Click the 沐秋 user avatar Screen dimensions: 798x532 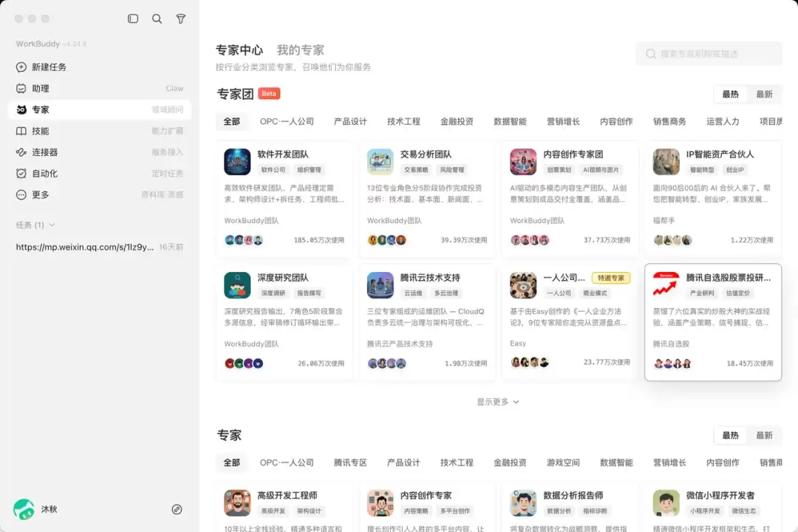[x=24, y=509]
